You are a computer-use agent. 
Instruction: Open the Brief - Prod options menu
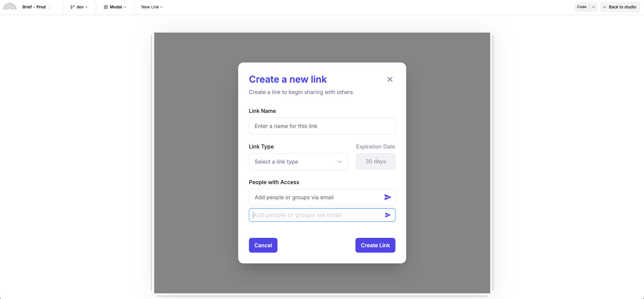pos(50,7)
